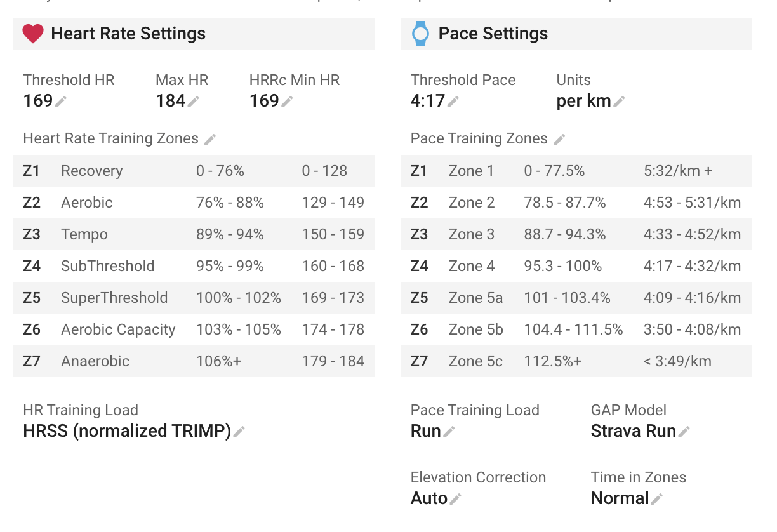The width and height of the screenshot is (777, 532).
Task: Edit Pace Training Zones pencil icon
Action: pos(559,139)
